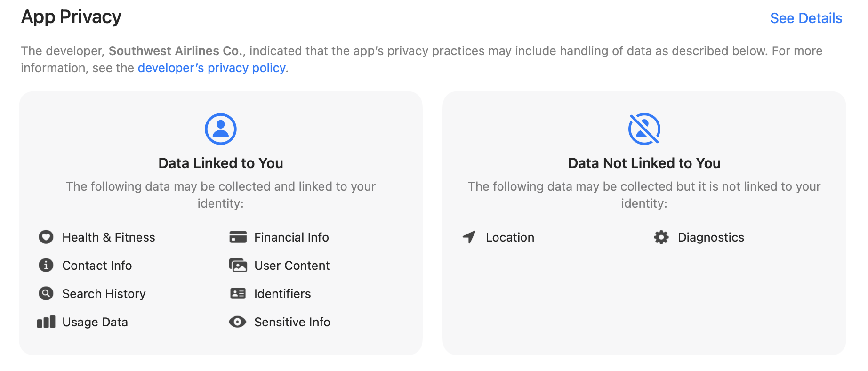Image resolution: width=868 pixels, height=371 pixels.
Task: Click the Data Not Linked crossed-person icon
Action: (x=644, y=129)
